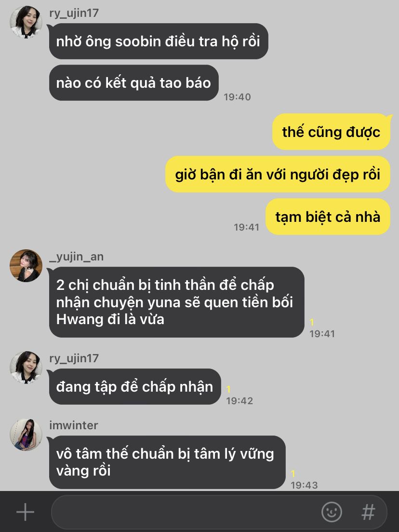
Task: Select the 'nào có kết quả tao báo' bubble
Action: click(x=133, y=83)
